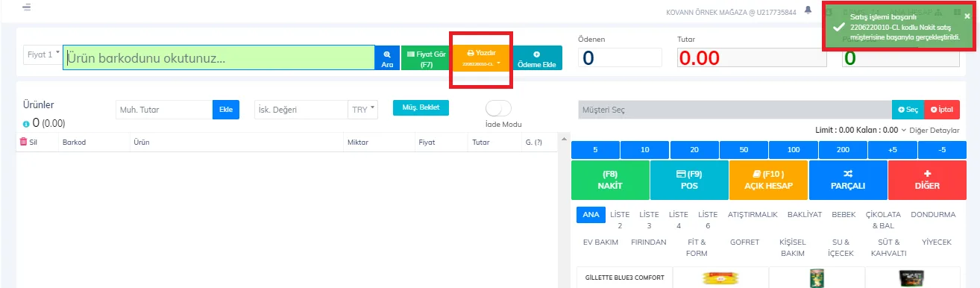
Task: Click the Ödeme Ekle button
Action: [x=536, y=58]
